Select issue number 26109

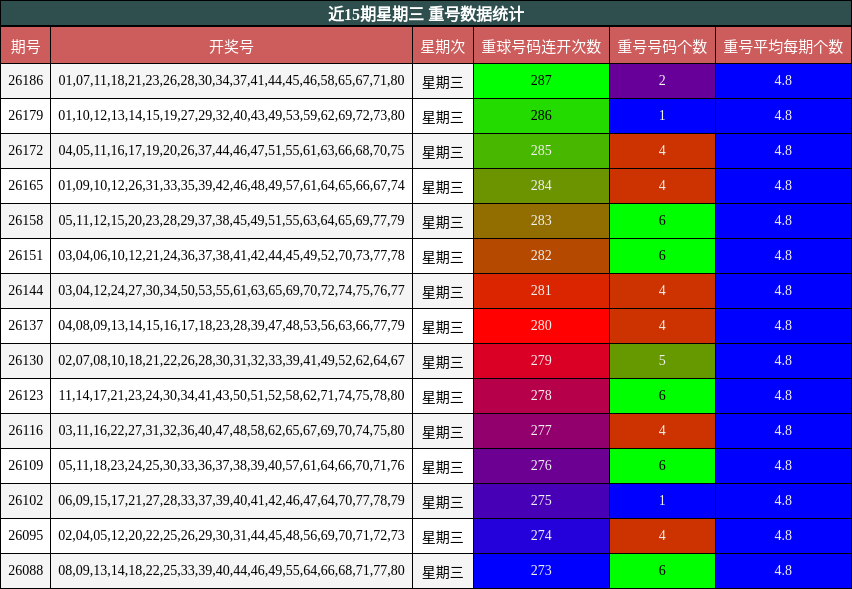(26, 466)
